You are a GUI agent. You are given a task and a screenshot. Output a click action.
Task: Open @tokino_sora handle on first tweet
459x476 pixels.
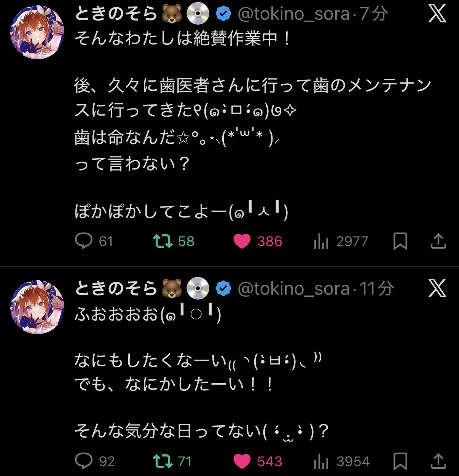(x=293, y=14)
